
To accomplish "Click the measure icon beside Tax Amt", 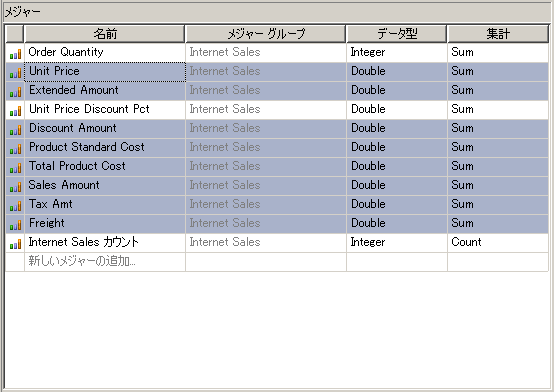I will coord(15,206).
